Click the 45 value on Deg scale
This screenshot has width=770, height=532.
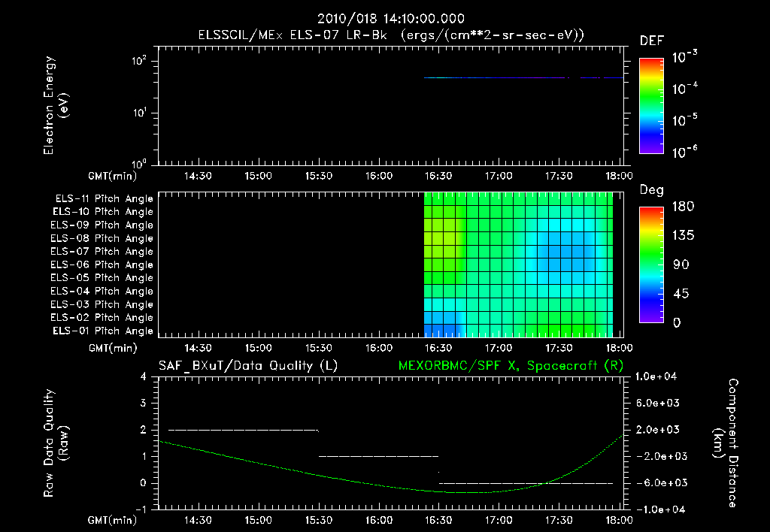point(681,294)
